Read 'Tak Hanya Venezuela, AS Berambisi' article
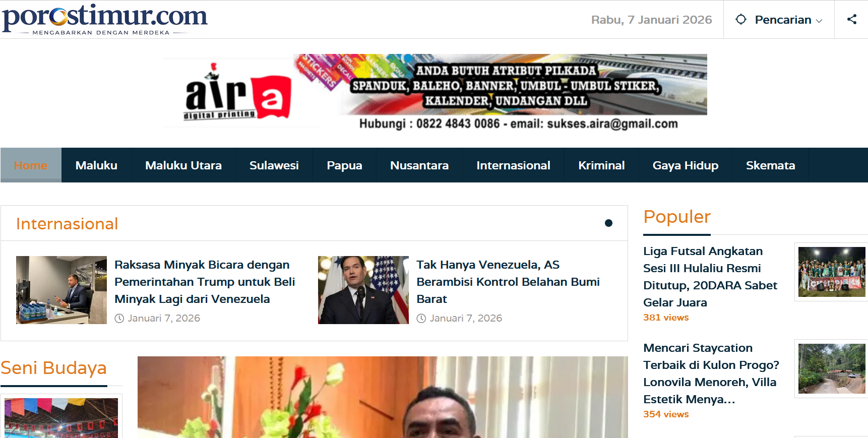 point(508,282)
